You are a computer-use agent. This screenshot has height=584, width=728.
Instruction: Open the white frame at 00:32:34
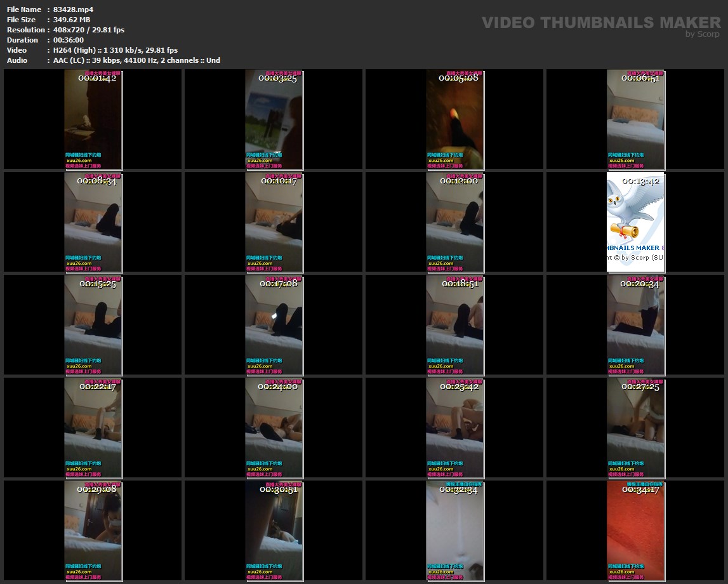pyautogui.click(x=454, y=531)
